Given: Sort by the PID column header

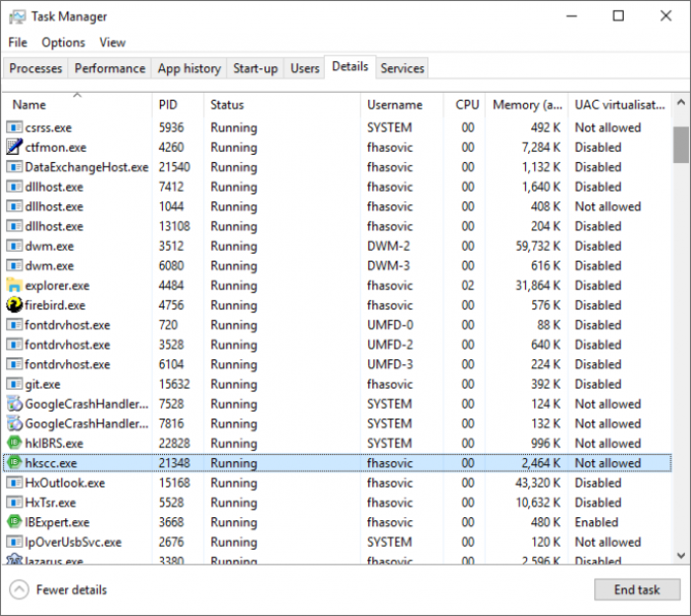Looking at the screenshot, I should coord(168,105).
